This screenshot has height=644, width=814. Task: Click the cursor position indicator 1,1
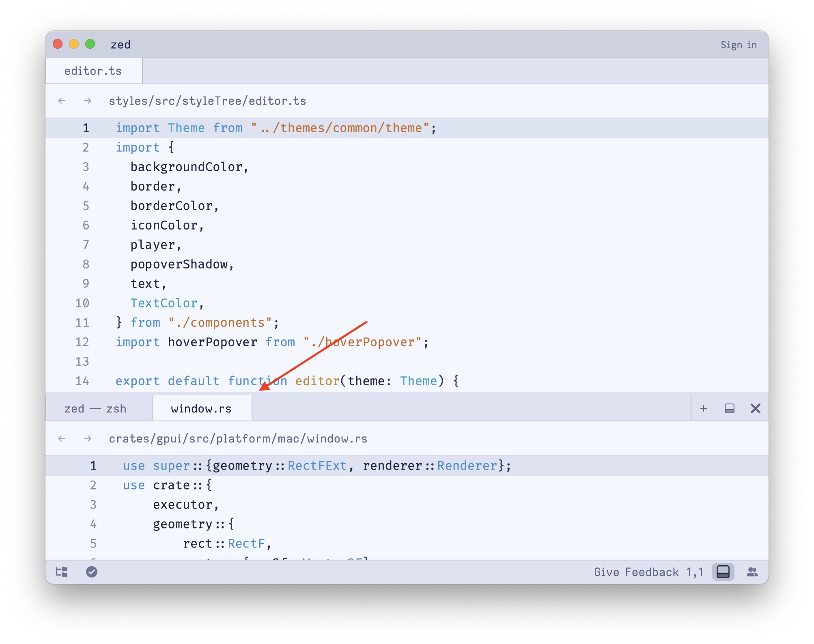695,572
